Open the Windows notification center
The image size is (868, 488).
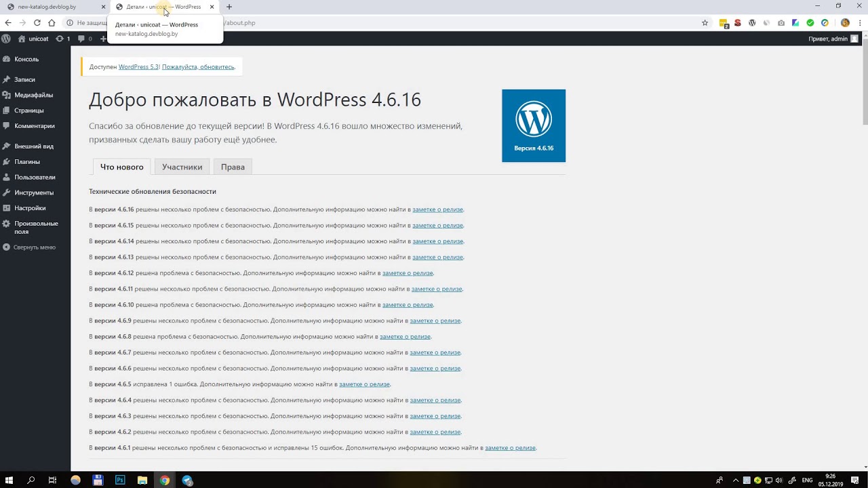coord(856,480)
